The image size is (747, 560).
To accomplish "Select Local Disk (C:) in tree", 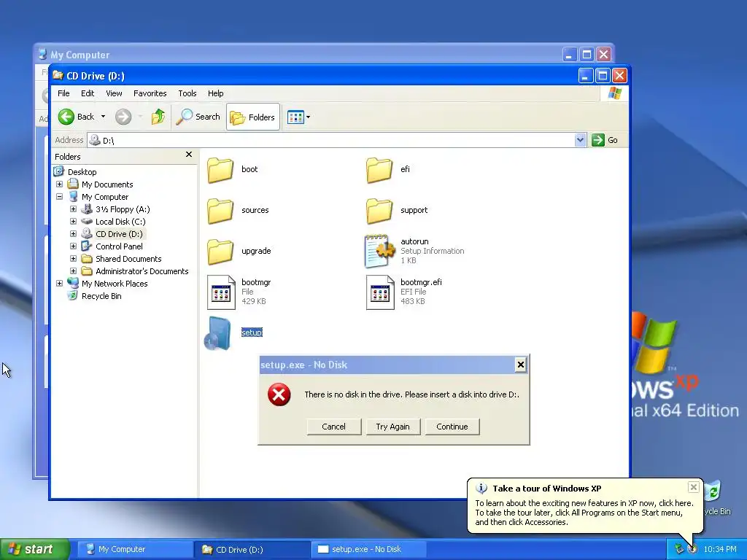I will coord(120,222).
